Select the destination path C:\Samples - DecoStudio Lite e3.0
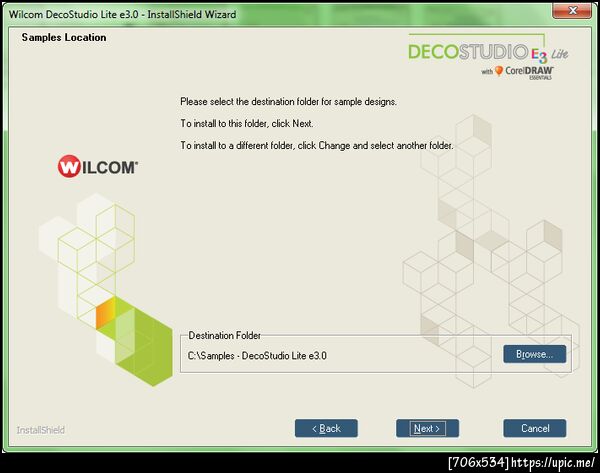The width and height of the screenshot is (600, 473). (x=257, y=356)
